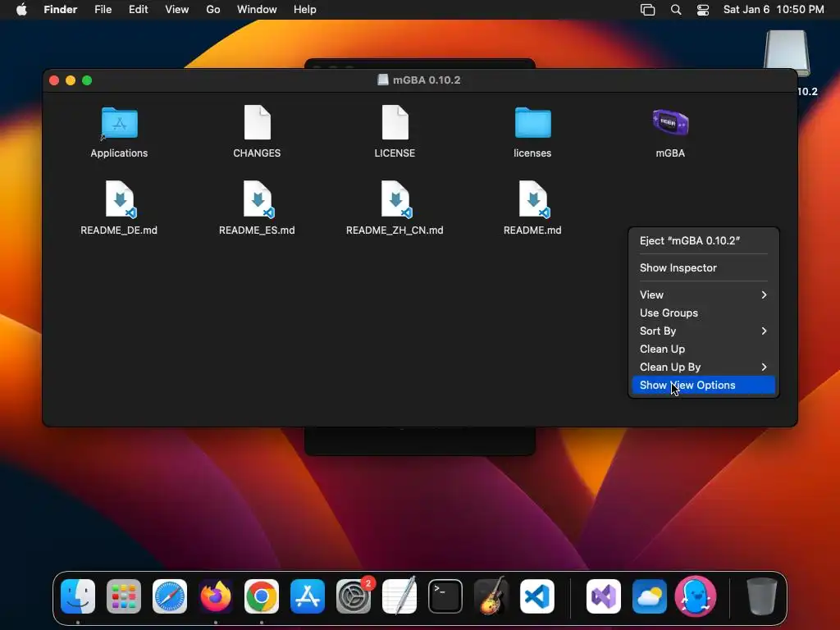
Task: Open the File menu
Action: 103,10
